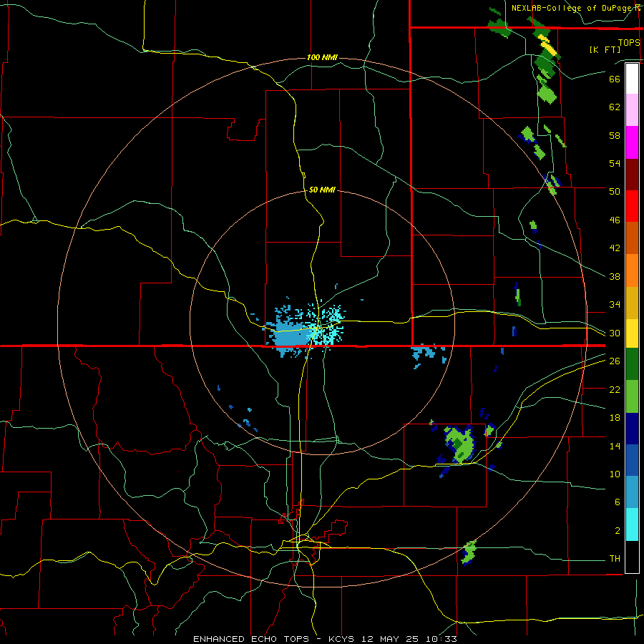
Task: Select the dark green legend swatch
Action: coord(632,364)
